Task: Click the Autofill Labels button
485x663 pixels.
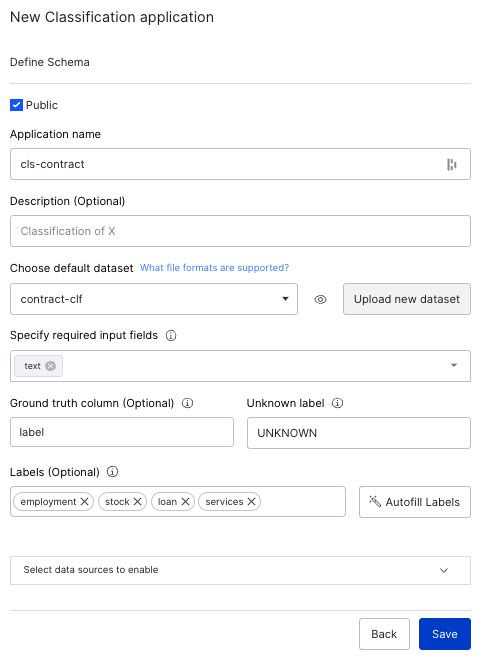Action: 415,502
